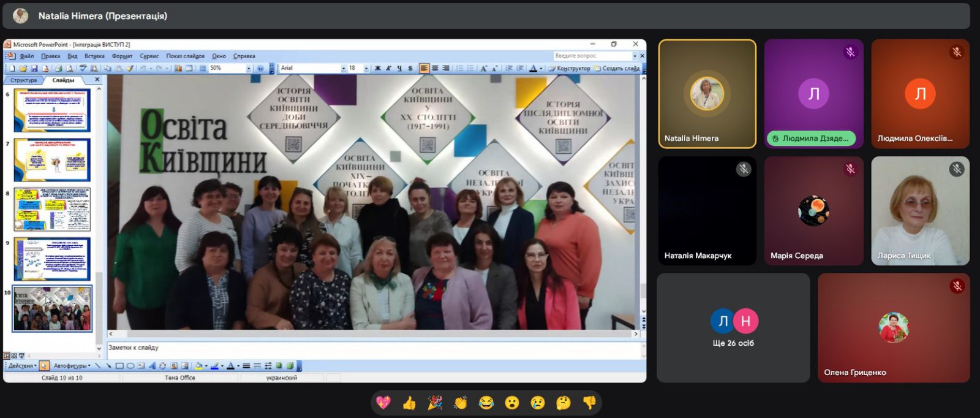980x418 pixels.
Task: Switch to the Структура tab
Action: pyautogui.click(x=24, y=80)
